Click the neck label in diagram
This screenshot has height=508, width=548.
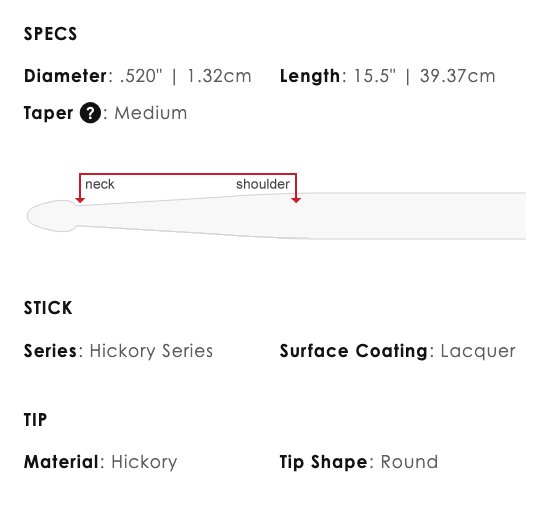tap(100, 184)
